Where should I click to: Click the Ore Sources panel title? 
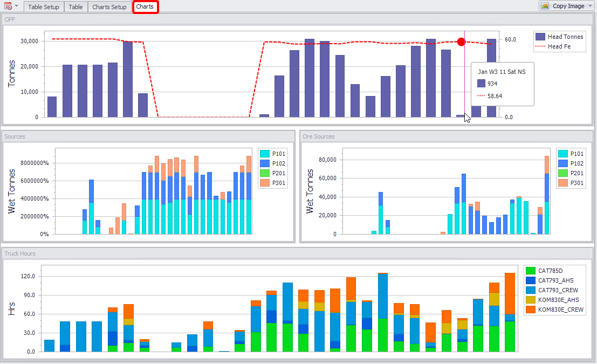[x=319, y=136]
